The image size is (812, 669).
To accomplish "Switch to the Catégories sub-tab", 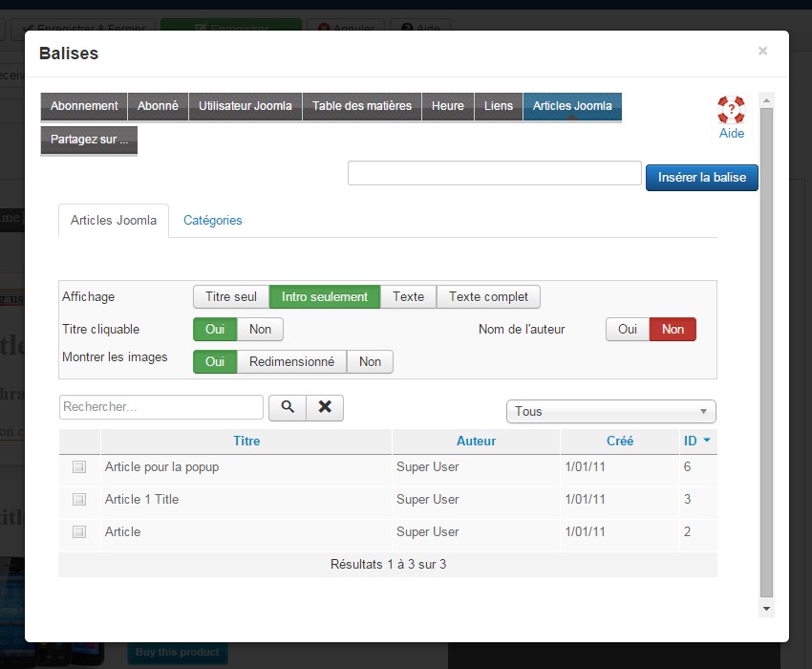I will [212, 221].
